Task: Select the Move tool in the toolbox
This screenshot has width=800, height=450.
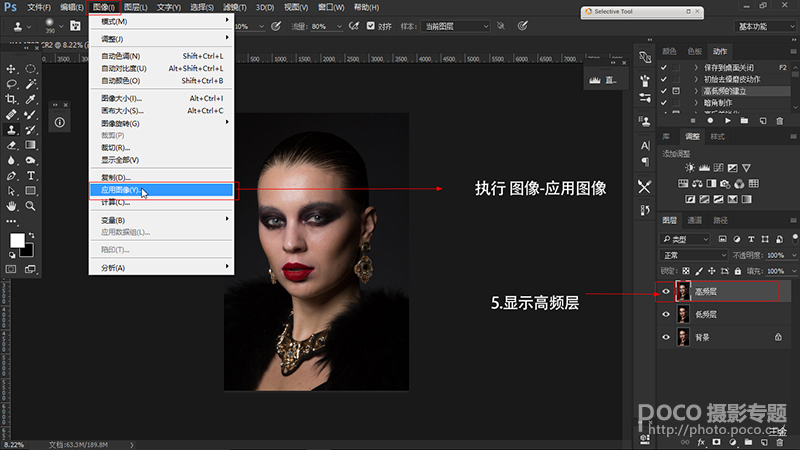Action: tap(12, 69)
